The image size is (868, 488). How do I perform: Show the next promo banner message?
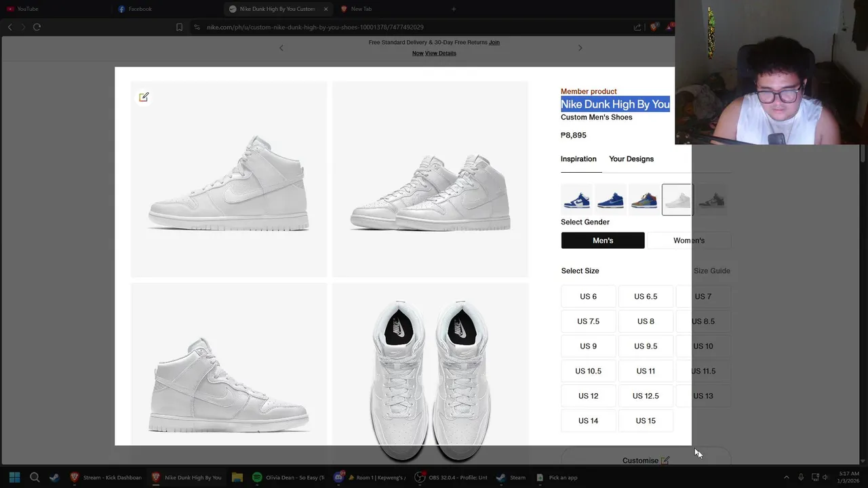[x=580, y=47]
